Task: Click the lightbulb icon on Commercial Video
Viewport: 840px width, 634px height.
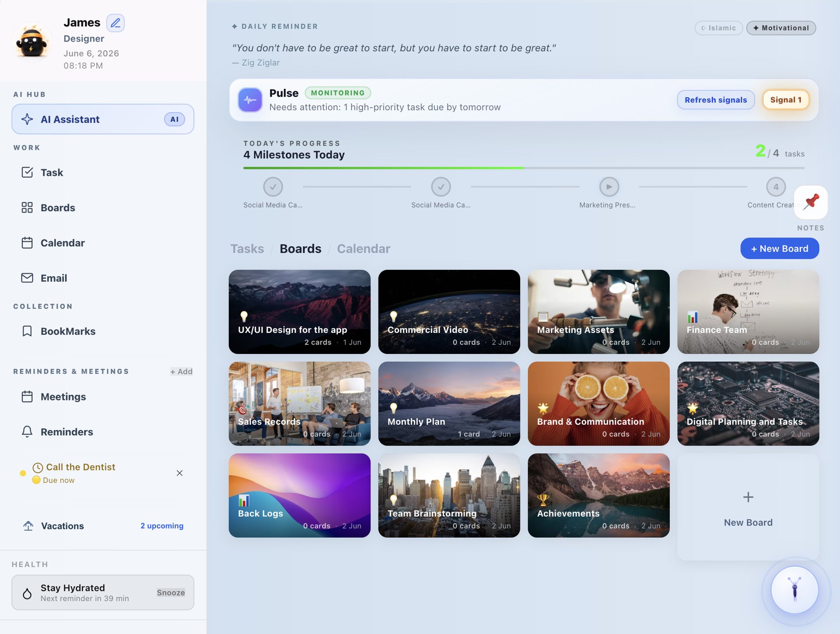Action: tap(394, 316)
